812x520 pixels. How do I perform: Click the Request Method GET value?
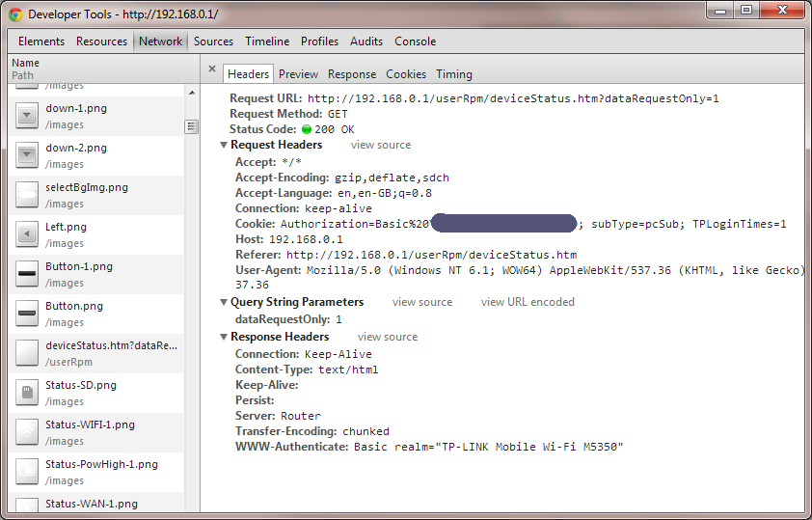[338, 114]
